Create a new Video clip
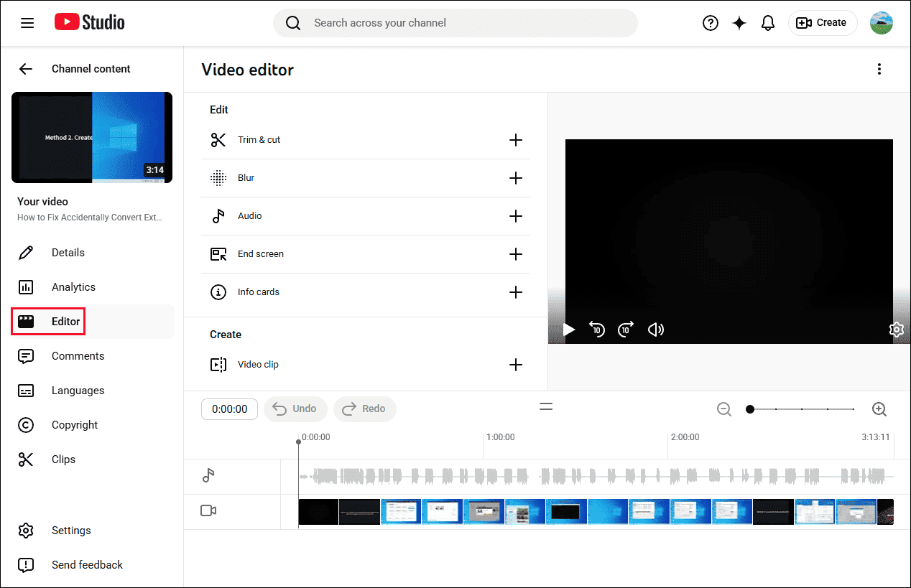911x588 pixels. tap(258, 364)
